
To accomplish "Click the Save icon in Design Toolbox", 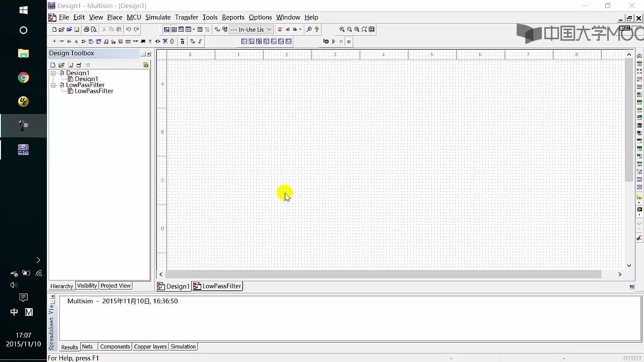I will pyautogui.click(x=70, y=65).
